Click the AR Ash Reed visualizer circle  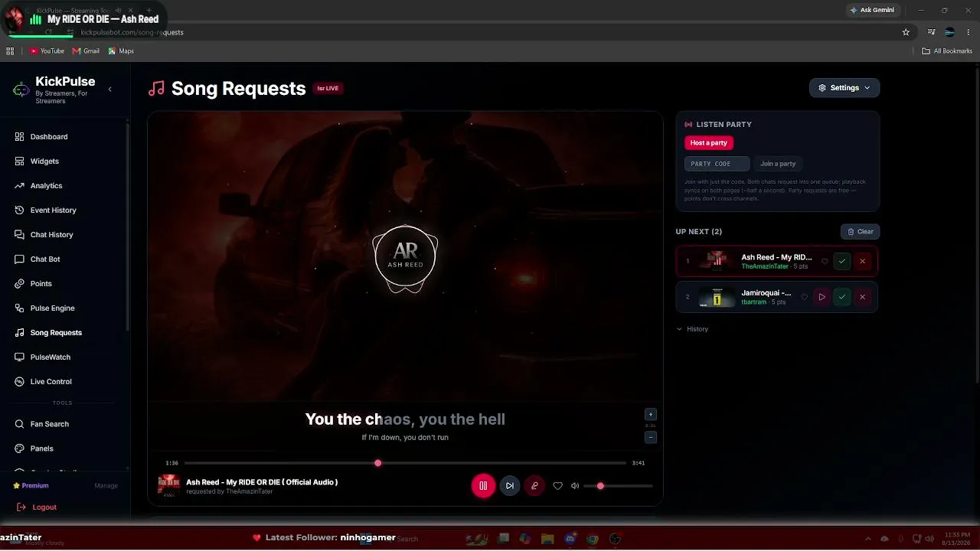coord(405,256)
